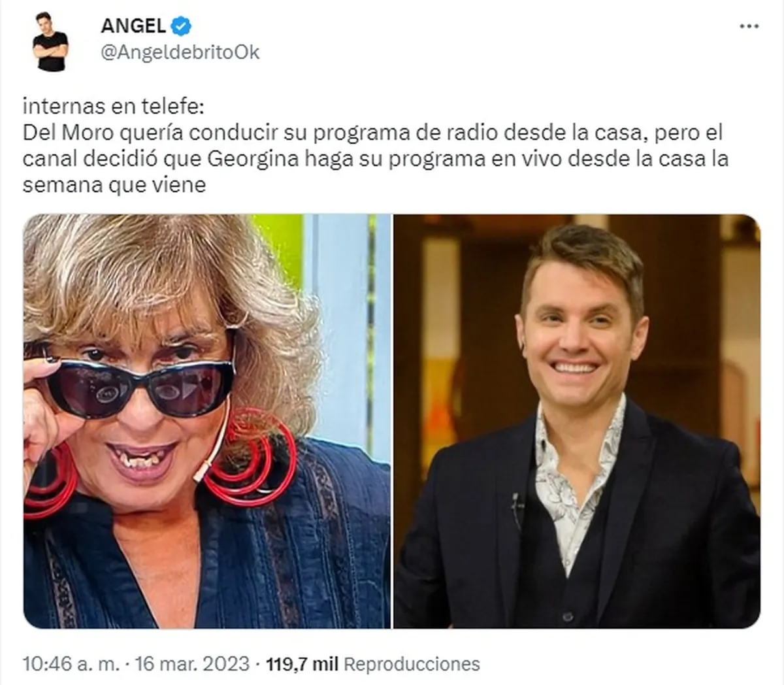784x685 pixels.
Task: Click the ANGEL display name
Action: tap(133, 25)
